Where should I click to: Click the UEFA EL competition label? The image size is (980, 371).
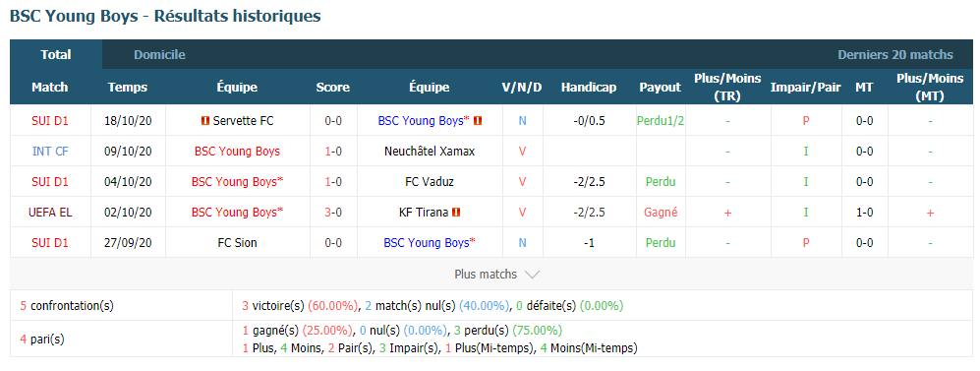(x=50, y=213)
